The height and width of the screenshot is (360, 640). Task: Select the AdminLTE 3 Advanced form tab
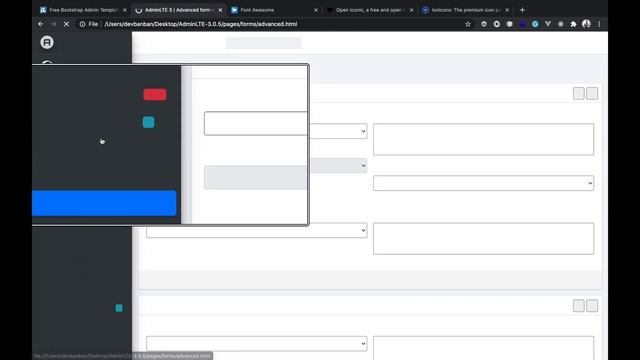[x=180, y=10]
